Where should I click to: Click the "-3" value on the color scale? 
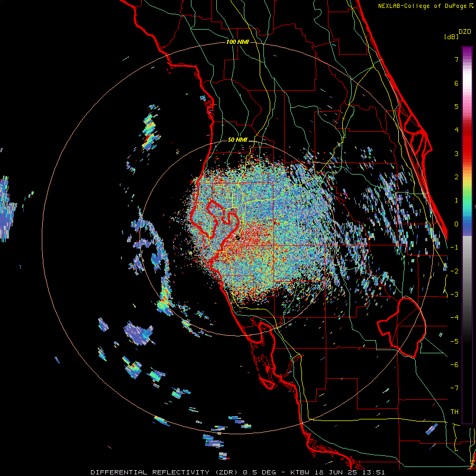click(x=454, y=295)
